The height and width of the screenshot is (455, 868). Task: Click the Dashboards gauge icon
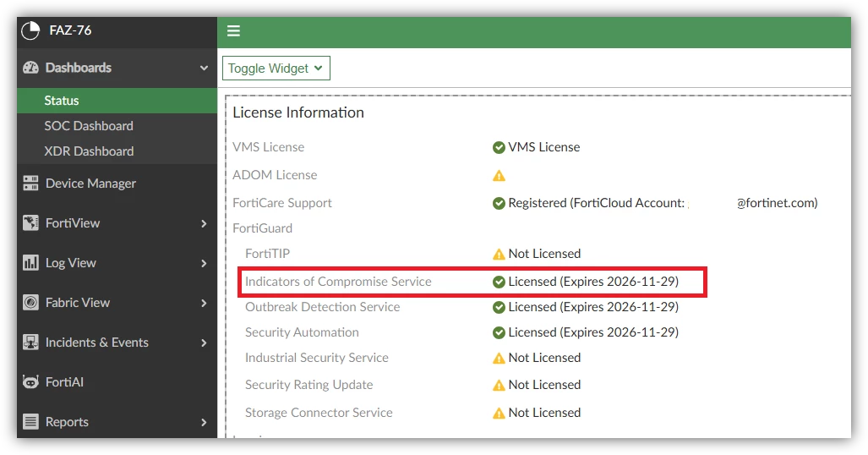[x=31, y=68]
